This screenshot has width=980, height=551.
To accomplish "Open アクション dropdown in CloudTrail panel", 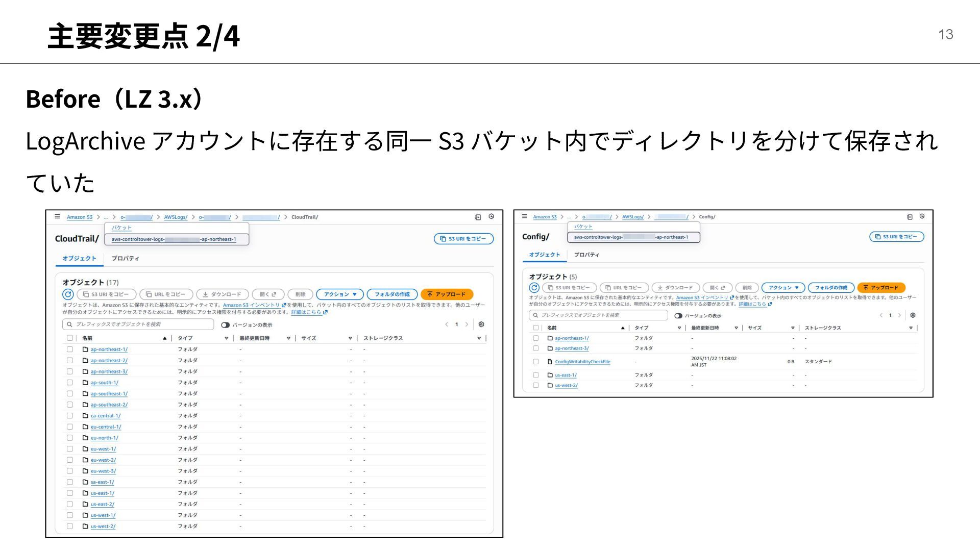I will (x=340, y=294).
